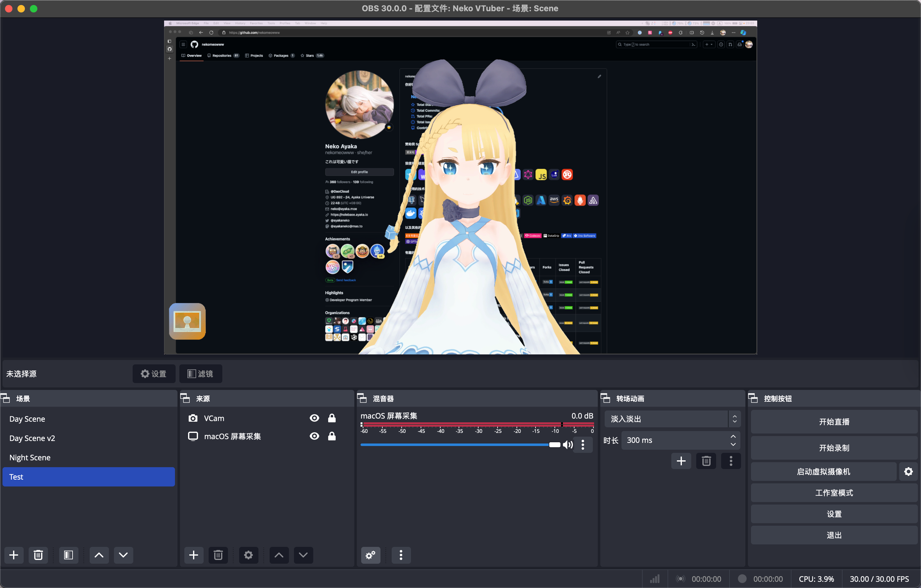The image size is (921, 588).
Task: Select the Day Scene v2 entry
Action: (32, 438)
